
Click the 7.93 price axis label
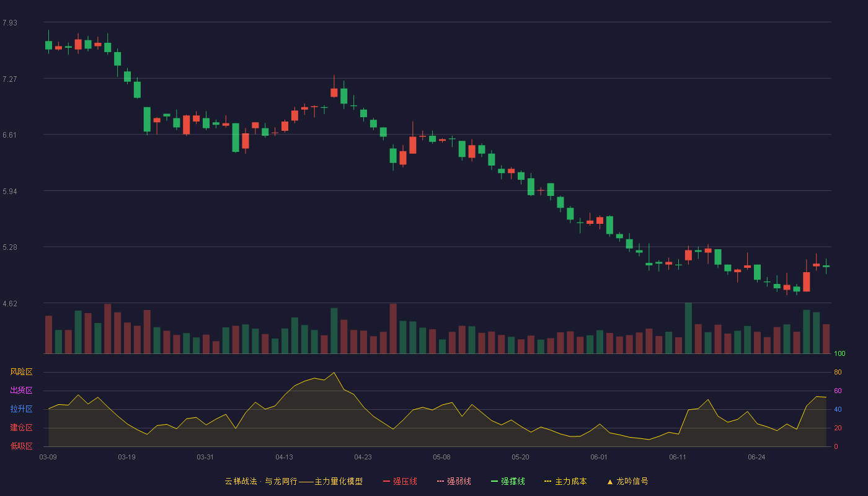[x=10, y=23]
